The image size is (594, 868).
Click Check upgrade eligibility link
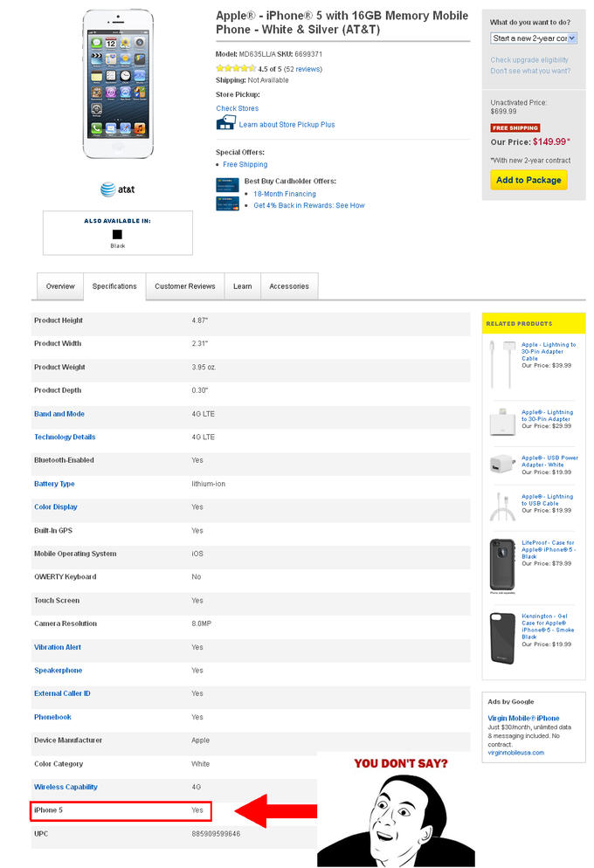[529, 59]
